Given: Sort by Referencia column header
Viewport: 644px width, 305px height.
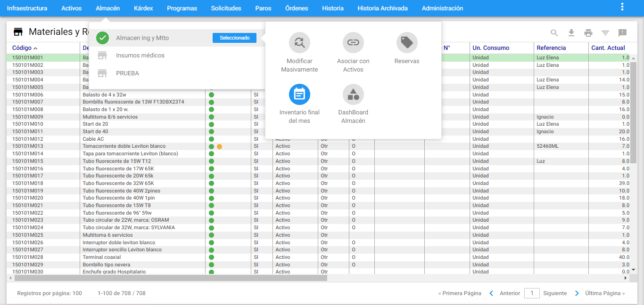Looking at the screenshot, I should pos(551,48).
